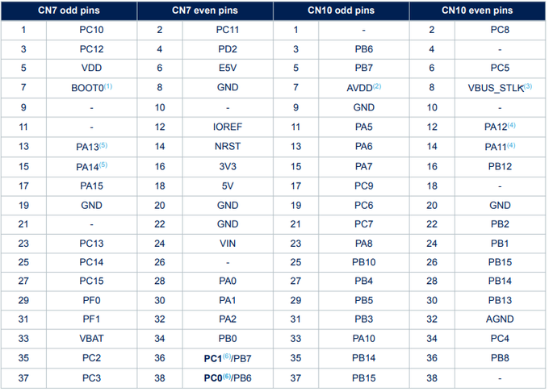Click the CN10 even pins header
The image size is (549, 392).
pos(477,10)
